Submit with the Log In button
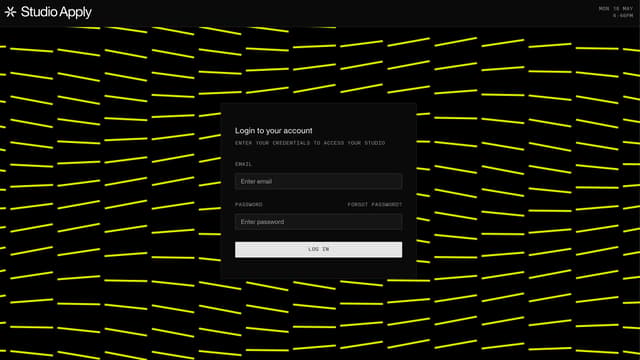Viewport: 640px width, 360px height. click(x=318, y=249)
